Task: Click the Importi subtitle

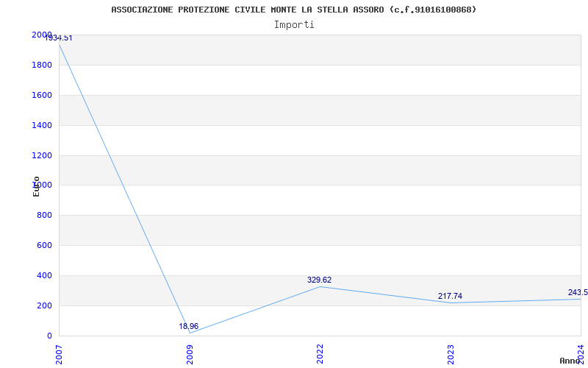Action: point(293,25)
